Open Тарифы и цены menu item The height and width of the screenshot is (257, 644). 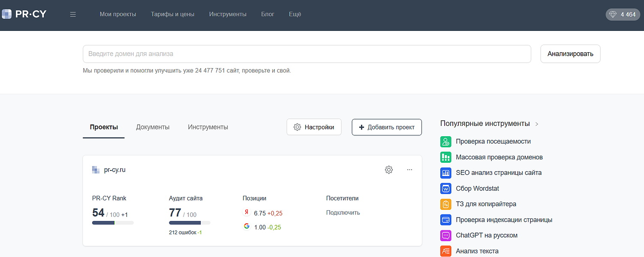[x=172, y=14]
